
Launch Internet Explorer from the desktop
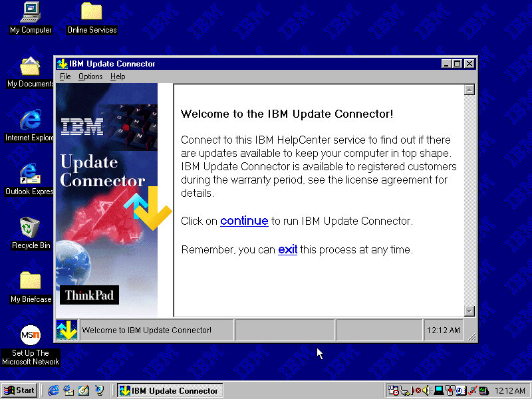point(30,121)
